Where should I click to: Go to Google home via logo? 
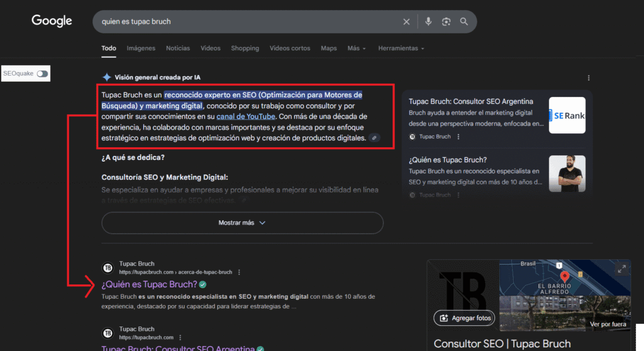(52, 21)
